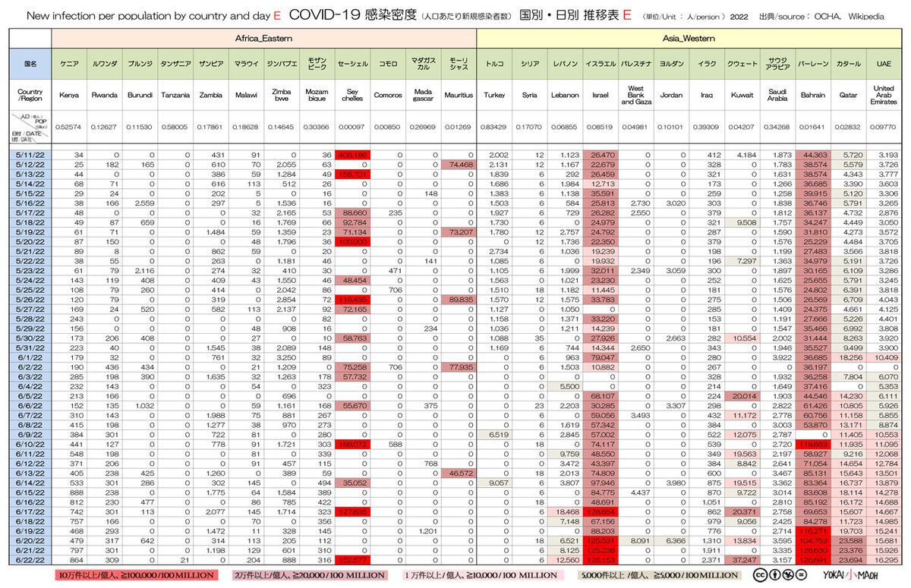Click Lebanon value 18,468 on 6/17/22

pos(566,511)
